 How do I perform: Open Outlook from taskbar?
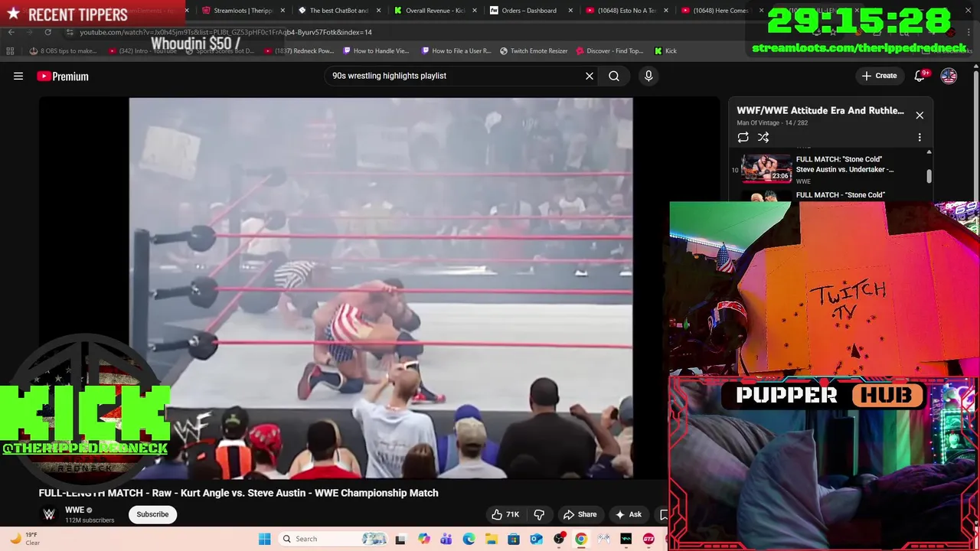coord(536,539)
